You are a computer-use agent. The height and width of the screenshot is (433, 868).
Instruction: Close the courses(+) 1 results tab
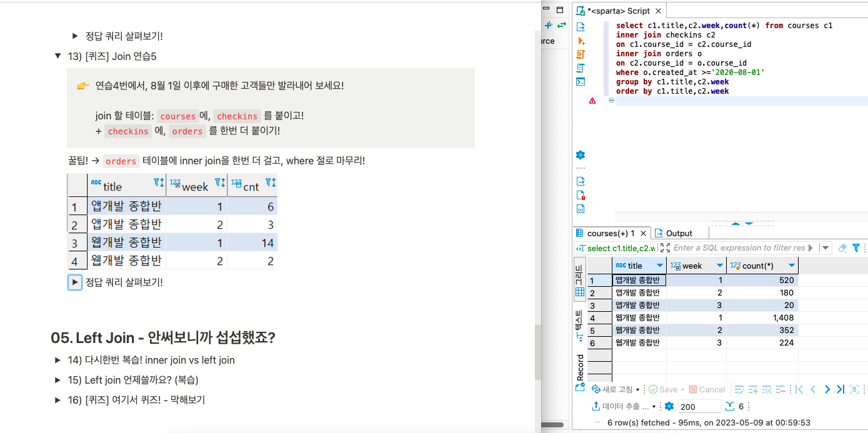pos(643,233)
